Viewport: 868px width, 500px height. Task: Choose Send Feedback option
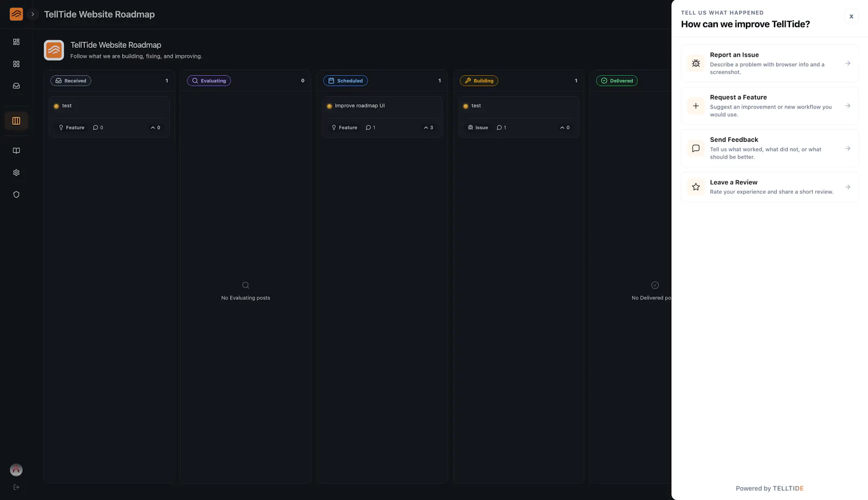[x=769, y=148]
